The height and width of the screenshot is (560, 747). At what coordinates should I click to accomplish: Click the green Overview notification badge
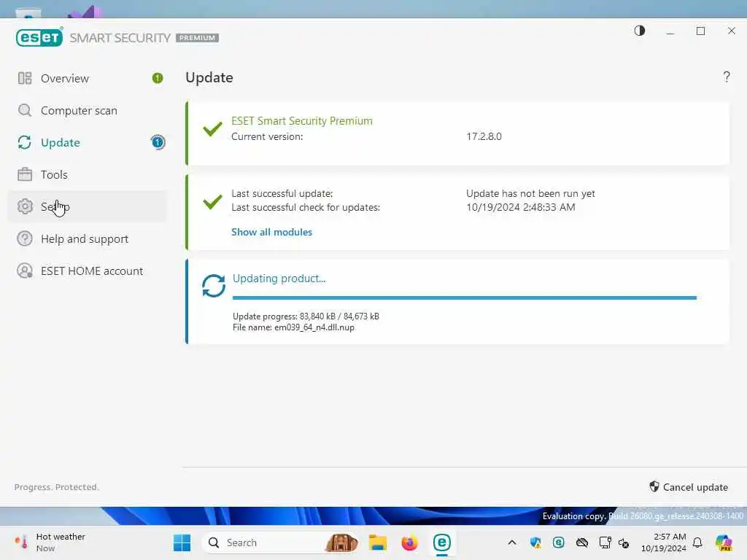(158, 78)
